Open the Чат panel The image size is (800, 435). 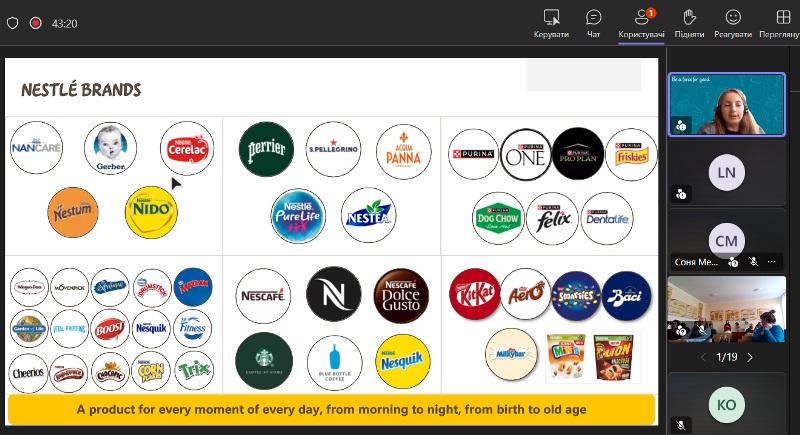point(593,17)
